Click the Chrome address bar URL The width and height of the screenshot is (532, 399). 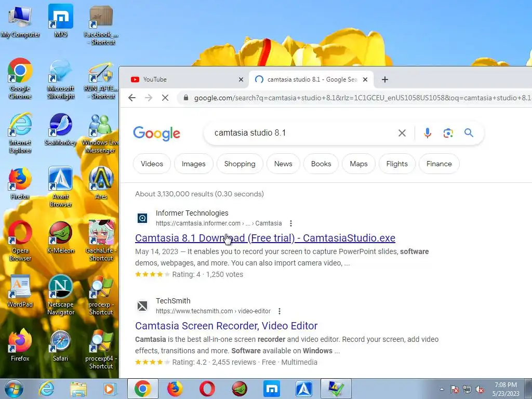(362, 98)
